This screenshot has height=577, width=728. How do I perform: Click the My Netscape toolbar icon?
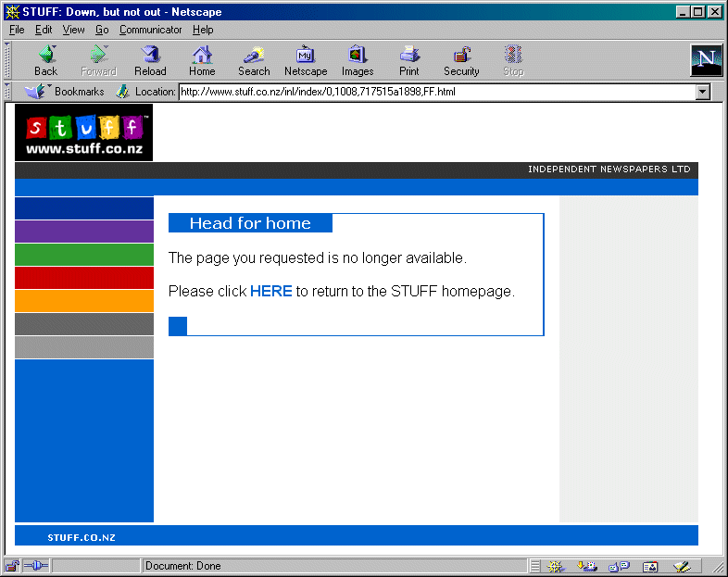[306, 61]
